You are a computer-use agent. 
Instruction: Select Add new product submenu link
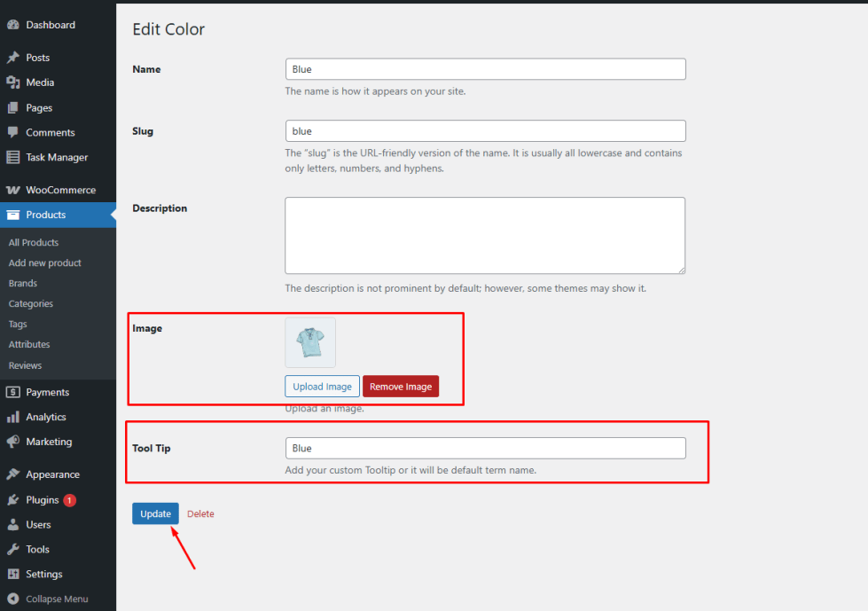(x=45, y=262)
